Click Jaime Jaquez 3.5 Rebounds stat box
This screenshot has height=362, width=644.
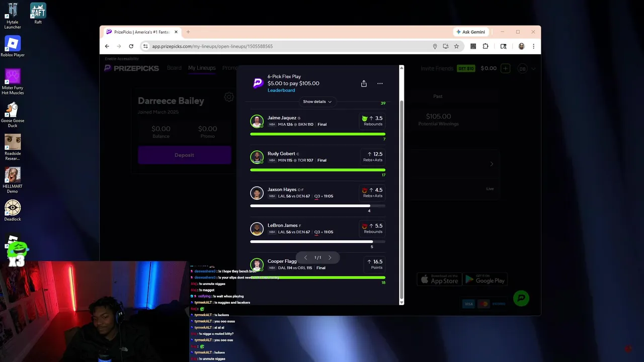tap(372, 121)
